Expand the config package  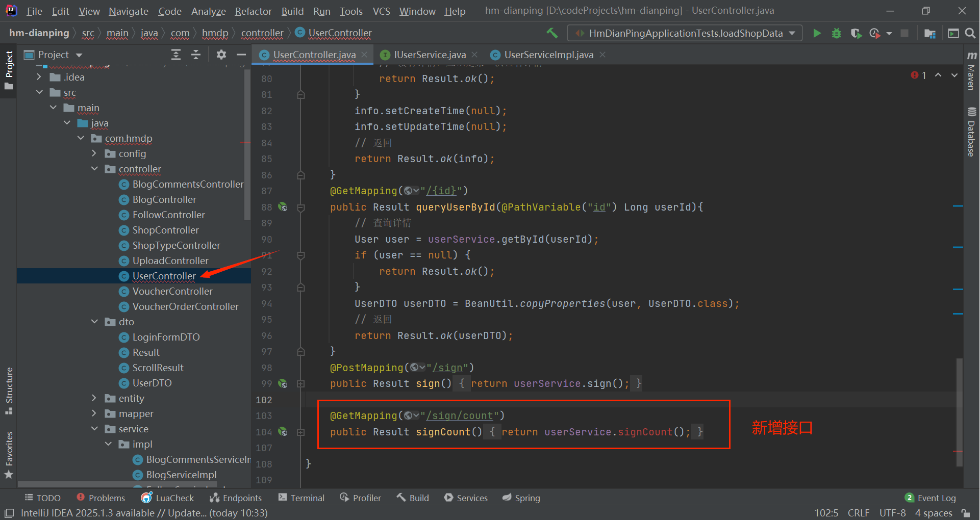pyautogui.click(x=94, y=153)
